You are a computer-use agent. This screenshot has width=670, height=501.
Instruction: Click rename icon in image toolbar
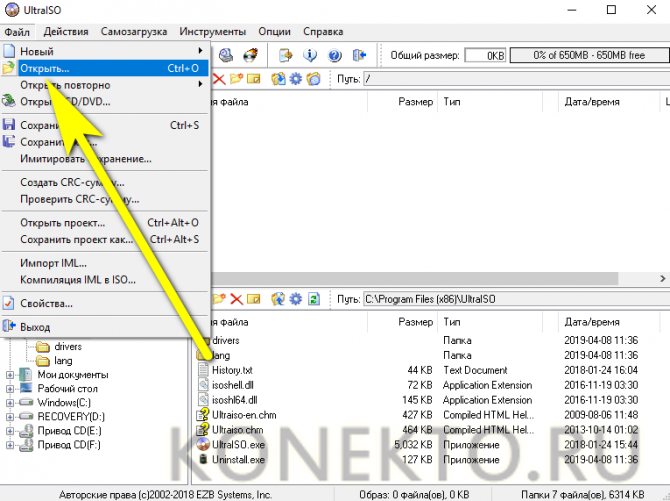254,79
